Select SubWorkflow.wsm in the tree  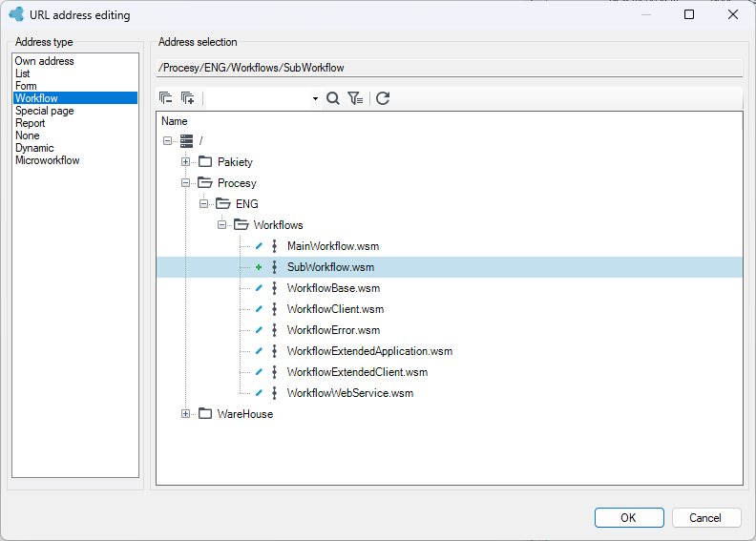pos(330,267)
